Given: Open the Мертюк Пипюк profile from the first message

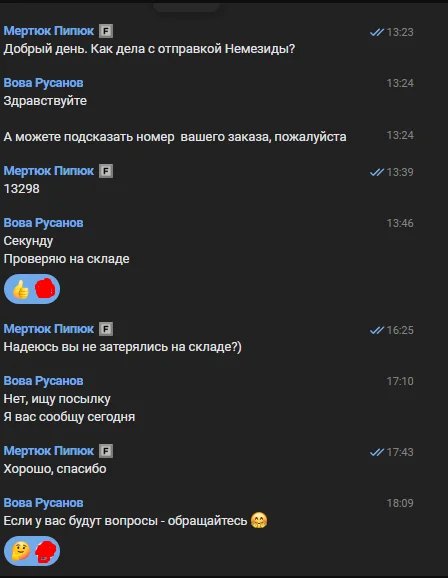Looking at the screenshot, I should click(49, 31).
